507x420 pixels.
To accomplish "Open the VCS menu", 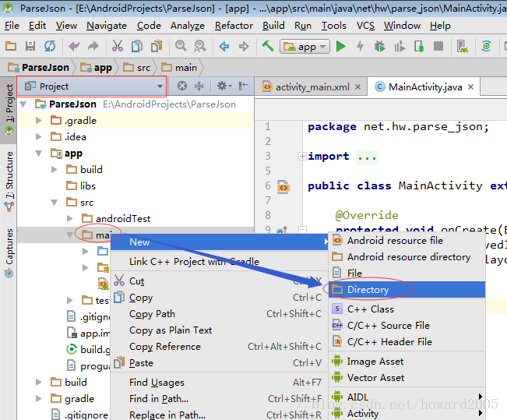I will coord(365,26).
